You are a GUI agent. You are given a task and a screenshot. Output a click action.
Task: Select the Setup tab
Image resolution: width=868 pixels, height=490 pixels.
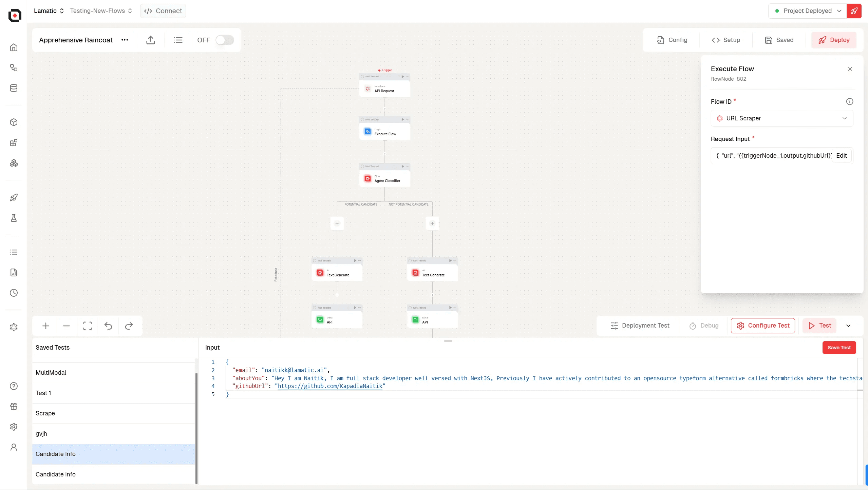(x=726, y=40)
